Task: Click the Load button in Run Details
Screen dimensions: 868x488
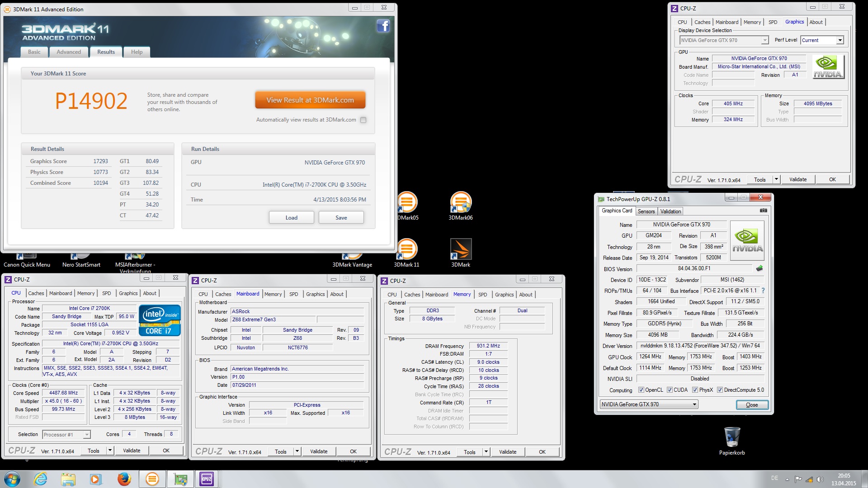Action: coord(292,218)
